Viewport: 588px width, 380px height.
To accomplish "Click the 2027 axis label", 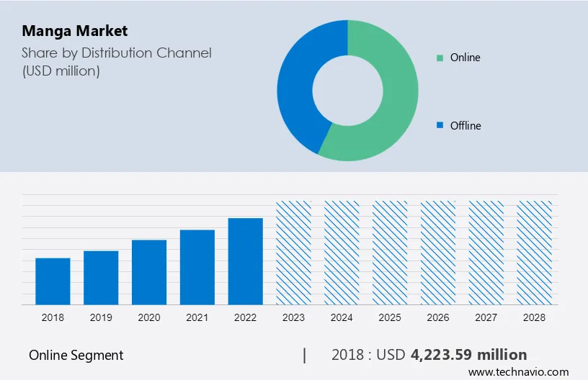I will coord(486,317).
